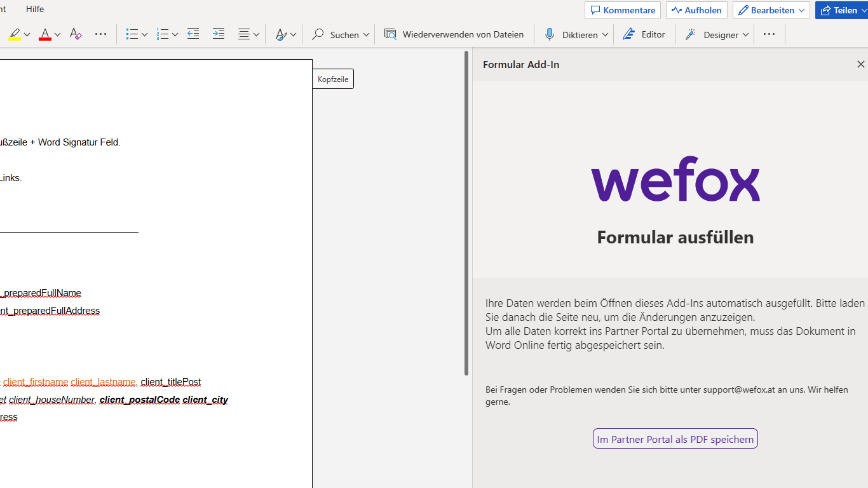Click the Kopfzeile header label
This screenshot has width=868, height=488.
click(x=333, y=79)
